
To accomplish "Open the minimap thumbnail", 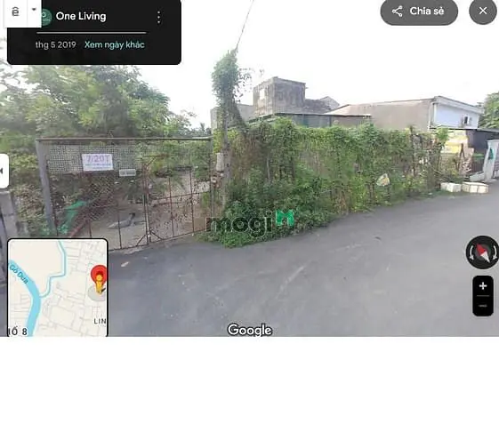I will [x=58, y=287].
